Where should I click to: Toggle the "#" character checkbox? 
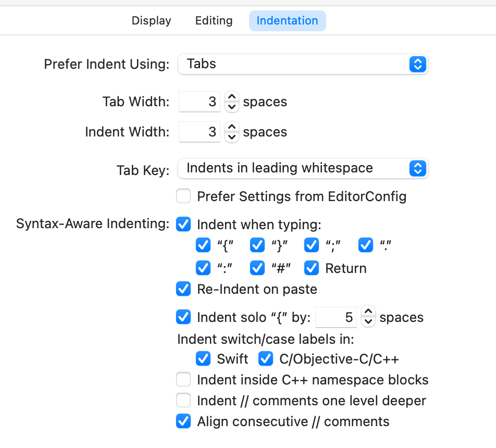click(x=257, y=268)
